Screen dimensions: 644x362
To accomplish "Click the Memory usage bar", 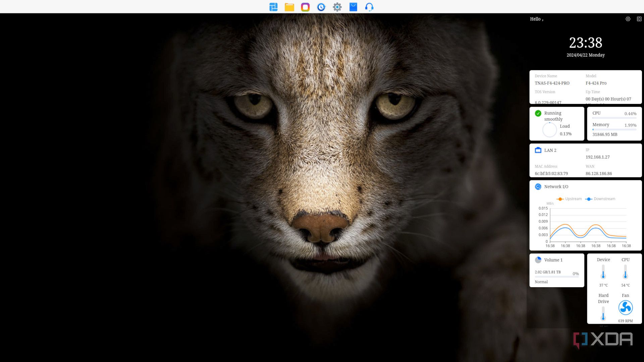I will pos(614,129).
